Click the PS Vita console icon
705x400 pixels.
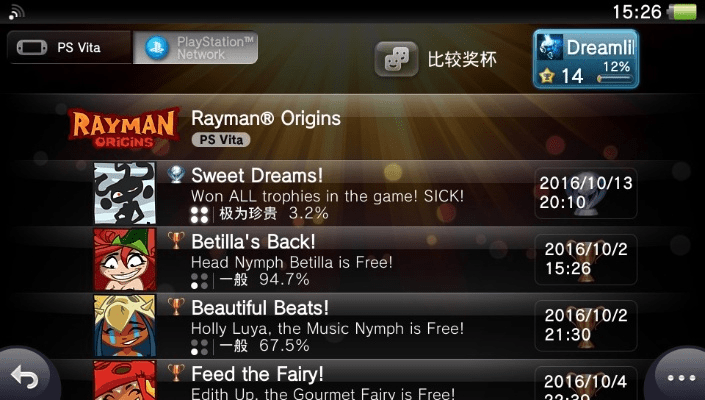point(31,47)
